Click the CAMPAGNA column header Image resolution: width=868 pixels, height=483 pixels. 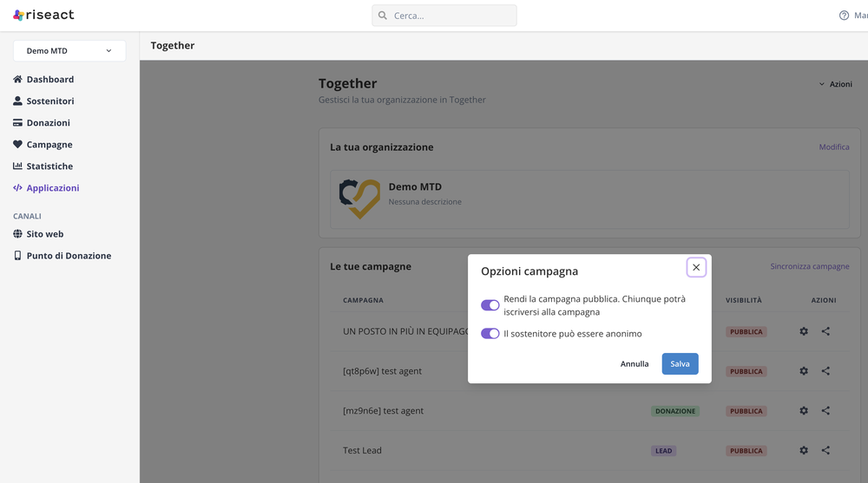(x=363, y=300)
